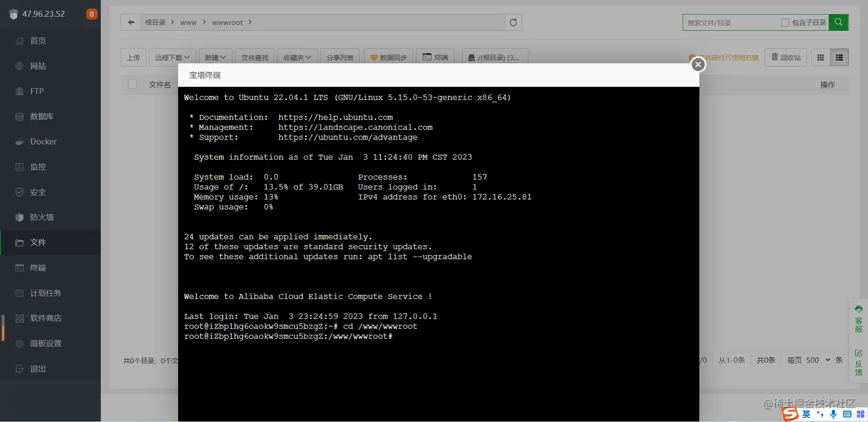Open 监控 in the sidebar

38,167
